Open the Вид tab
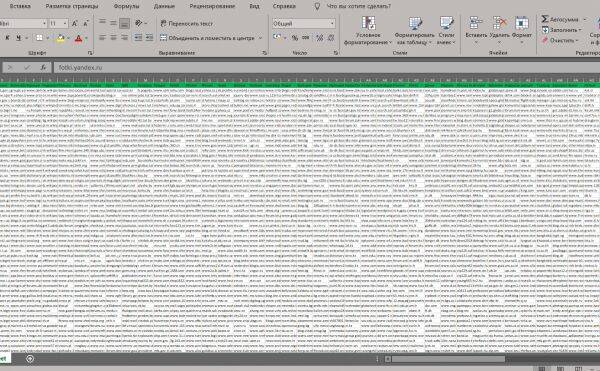Viewport: 600px width, 371px height. pyautogui.click(x=254, y=6)
